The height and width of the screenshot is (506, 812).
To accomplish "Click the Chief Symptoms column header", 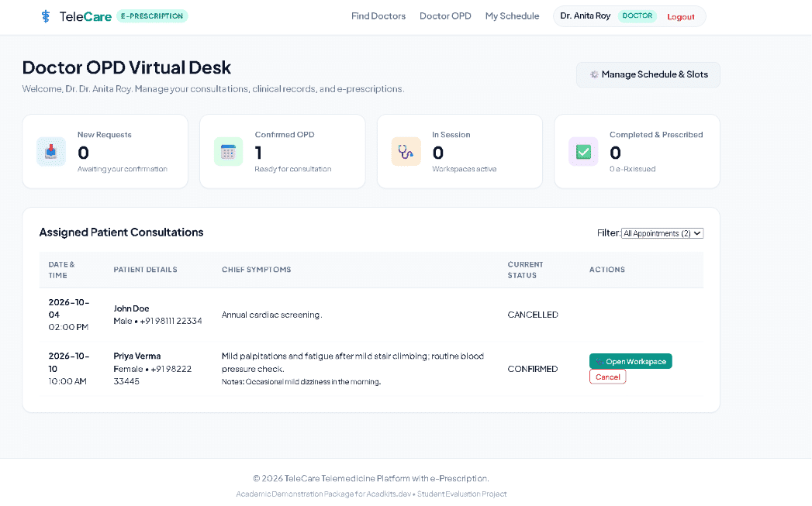I will [x=257, y=270].
